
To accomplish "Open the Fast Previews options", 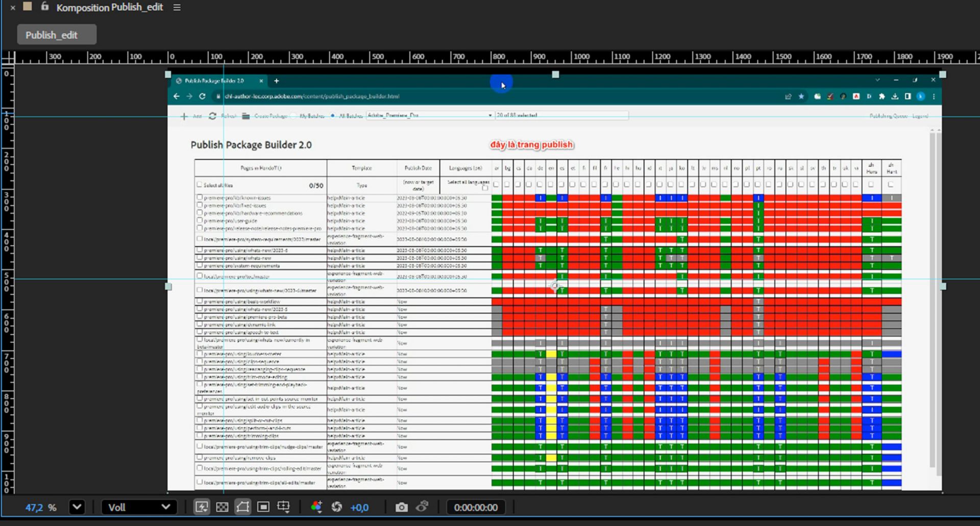I will (x=202, y=507).
